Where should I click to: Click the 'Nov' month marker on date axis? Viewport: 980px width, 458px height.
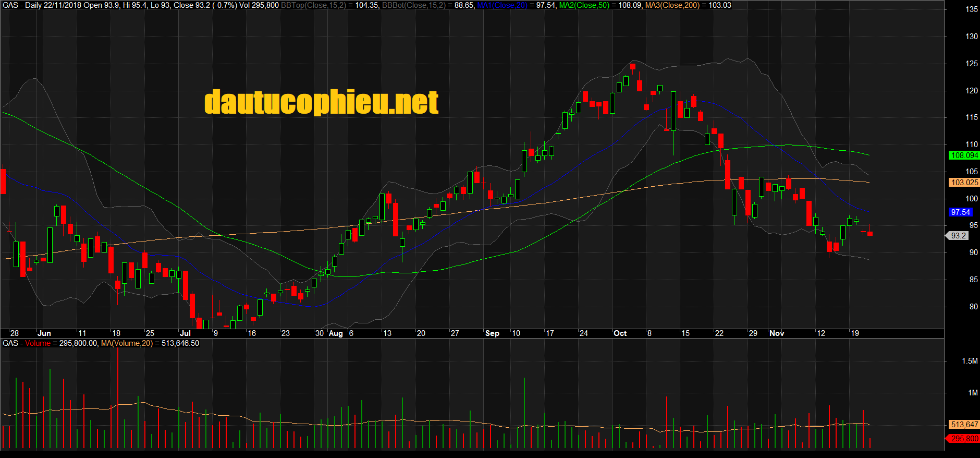777,333
